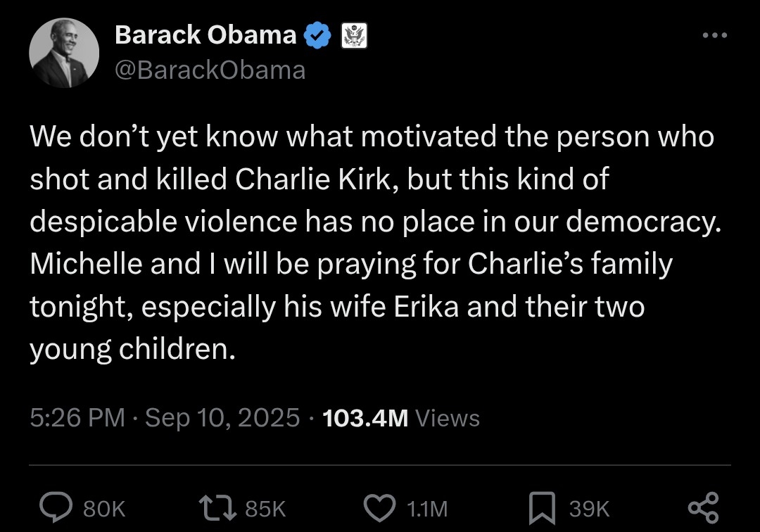Click the word Michelle in the post
This screenshot has width=760, height=532.
87,264
